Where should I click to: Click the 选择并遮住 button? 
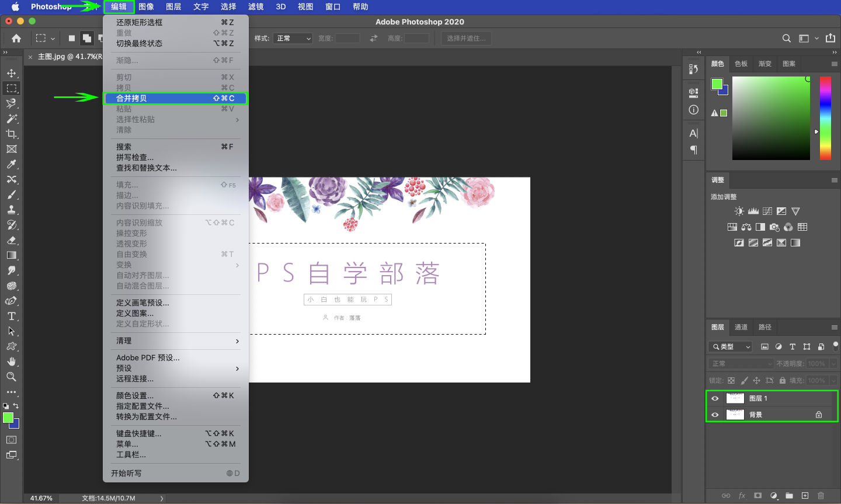465,37
